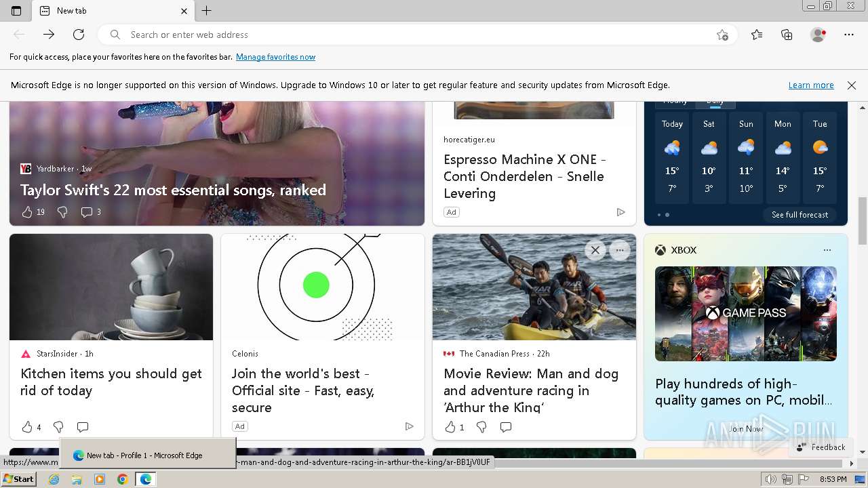This screenshot has height=488, width=868.
Task: Select Mon weather forecast column
Action: tap(783, 159)
